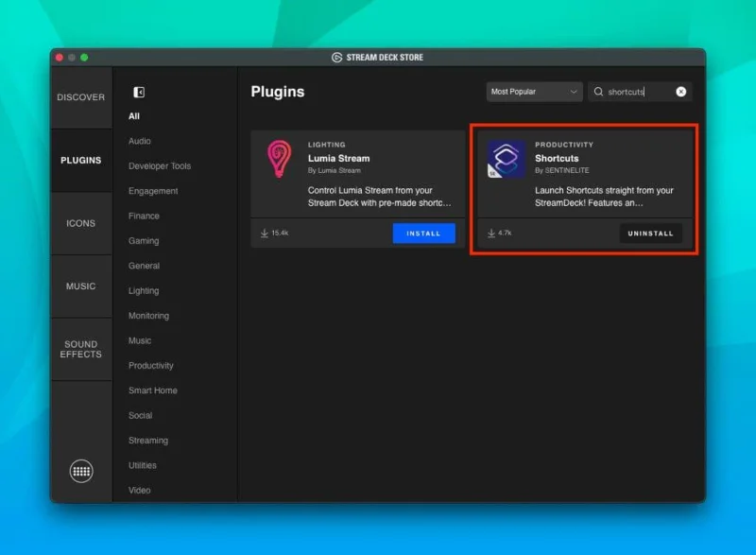
Task: Click the Plugins page heading
Action: click(278, 92)
